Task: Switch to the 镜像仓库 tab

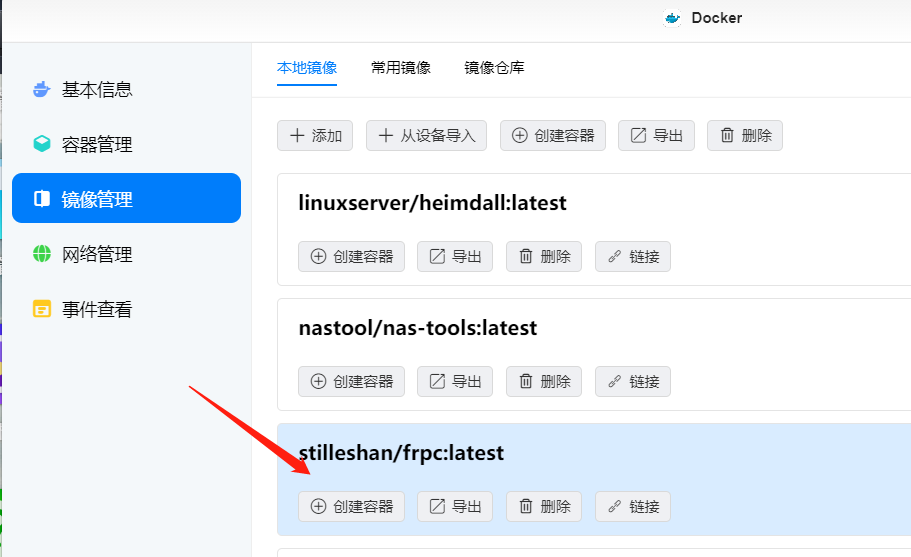Action: (494, 68)
